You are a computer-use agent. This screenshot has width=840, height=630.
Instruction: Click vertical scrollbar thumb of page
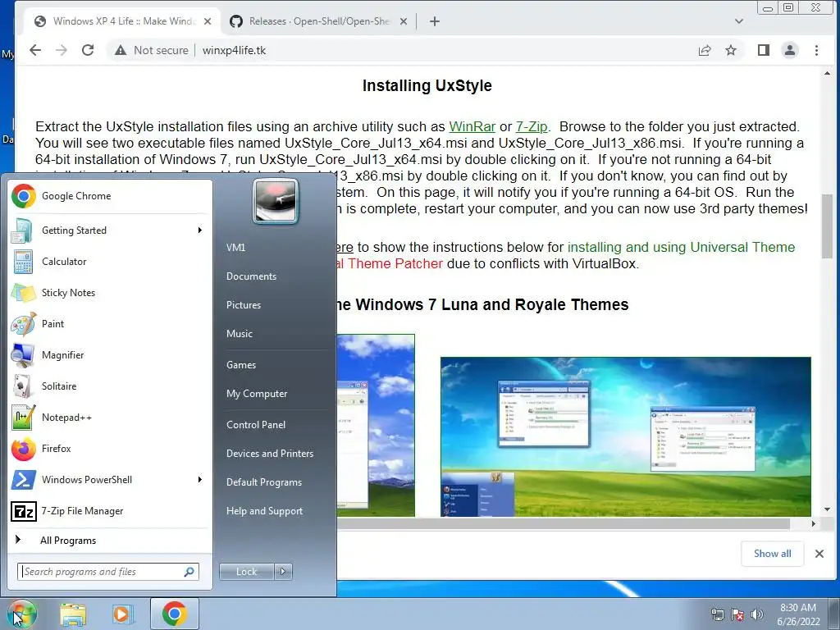(x=827, y=226)
